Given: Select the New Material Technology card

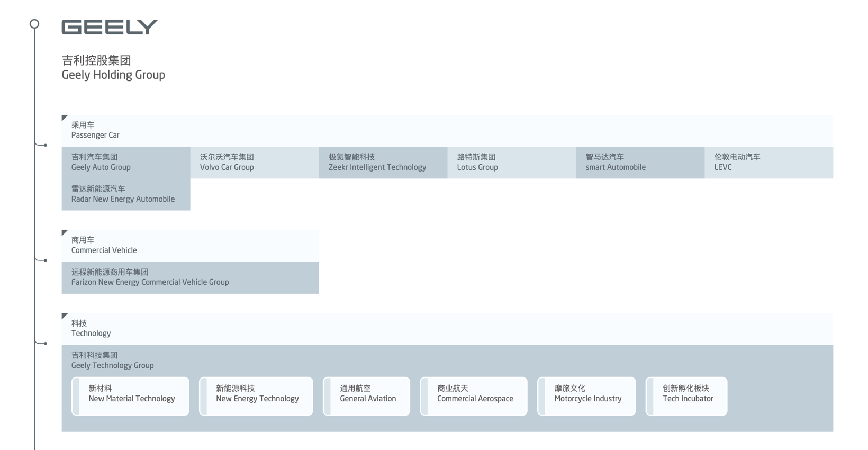Looking at the screenshot, I should click(x=130, y=396).
